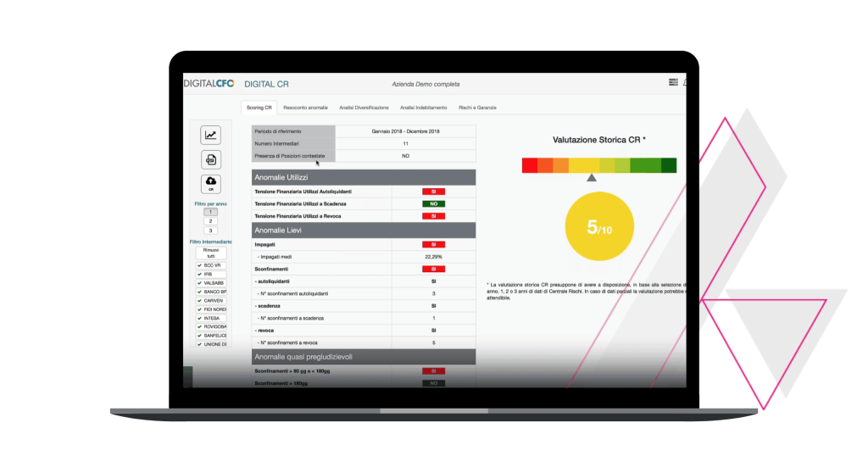Click the Filtro per anno label
This screenshot has width=868, height=456.
(210, 204)
